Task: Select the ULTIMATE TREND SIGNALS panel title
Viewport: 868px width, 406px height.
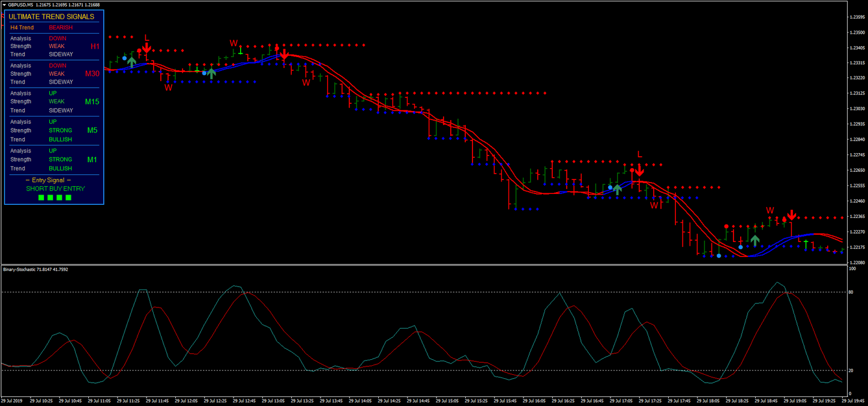Action: 51,17
